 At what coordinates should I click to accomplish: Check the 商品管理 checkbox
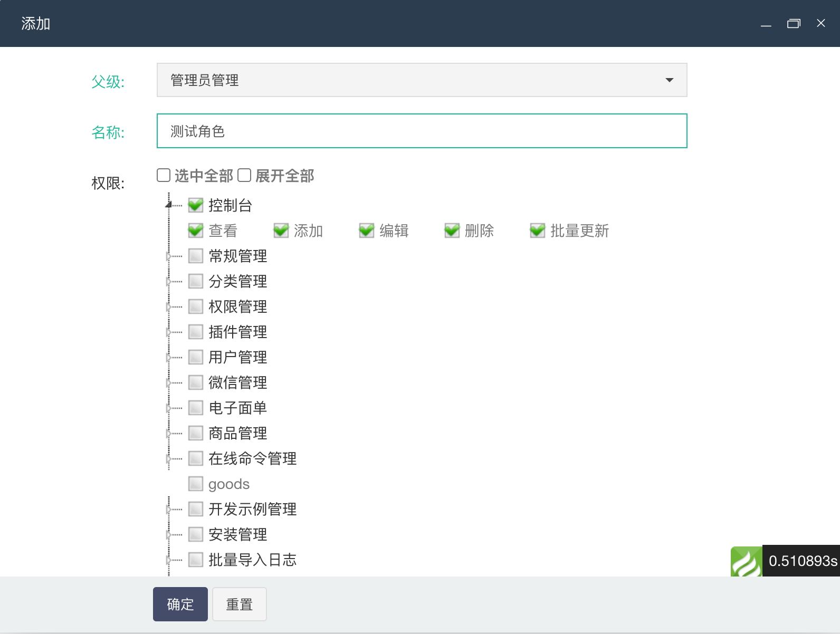coord(196,433)
